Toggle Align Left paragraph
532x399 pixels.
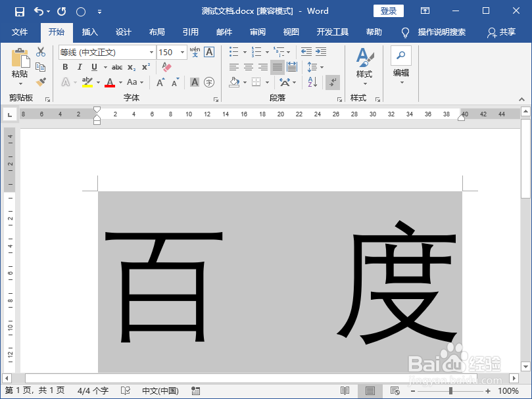pos(233,67)
